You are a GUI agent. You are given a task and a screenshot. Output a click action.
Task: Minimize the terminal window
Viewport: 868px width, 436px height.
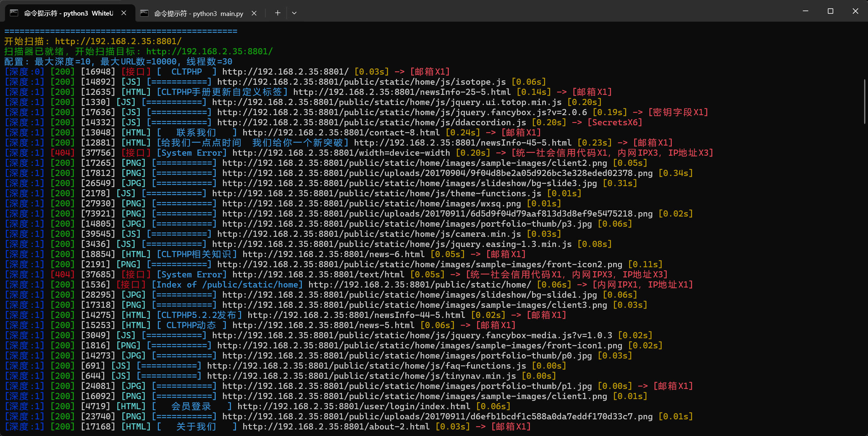805,11
